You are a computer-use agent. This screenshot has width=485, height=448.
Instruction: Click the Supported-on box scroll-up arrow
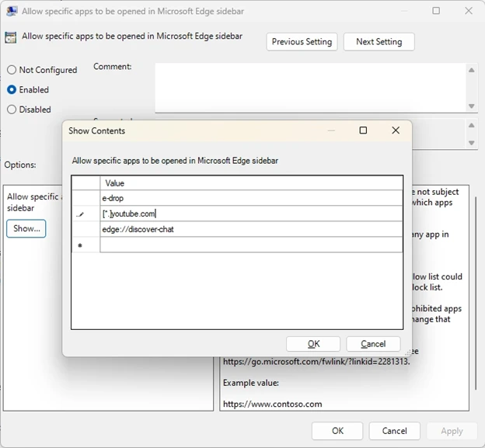pyautogui.click(x=471, y=125)
